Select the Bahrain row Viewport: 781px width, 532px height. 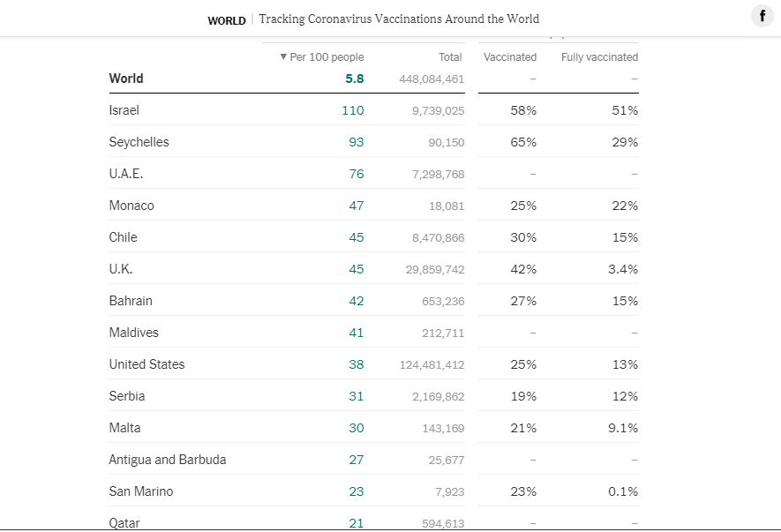point(131,301)
